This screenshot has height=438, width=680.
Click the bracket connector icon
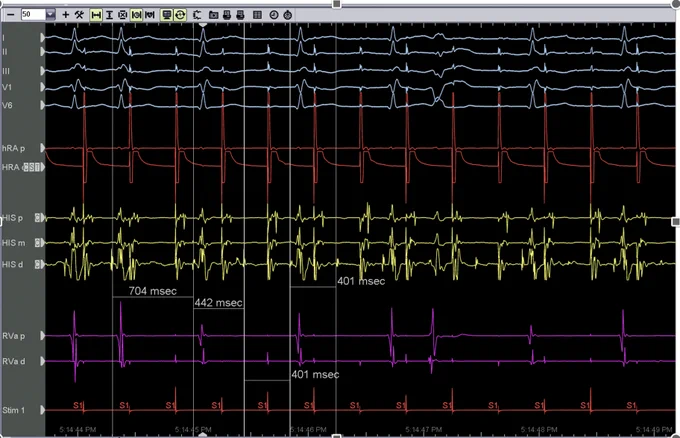(x=197, y=15)
